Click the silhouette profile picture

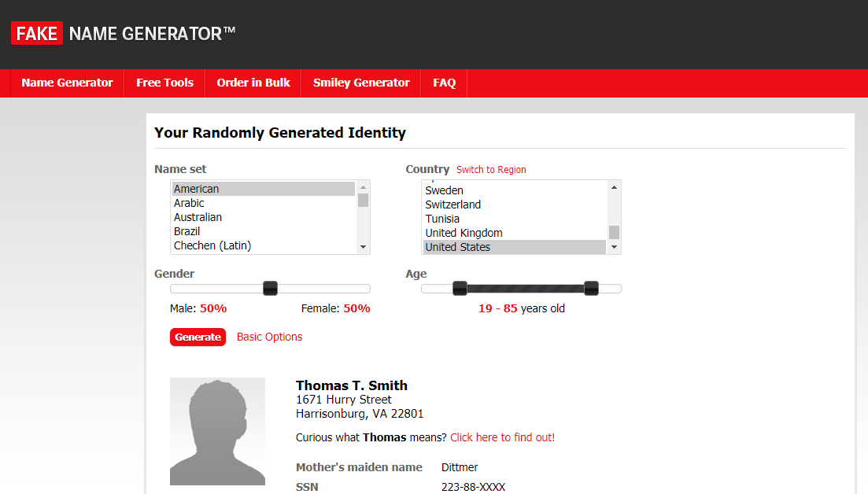click(x=217, y=432)
